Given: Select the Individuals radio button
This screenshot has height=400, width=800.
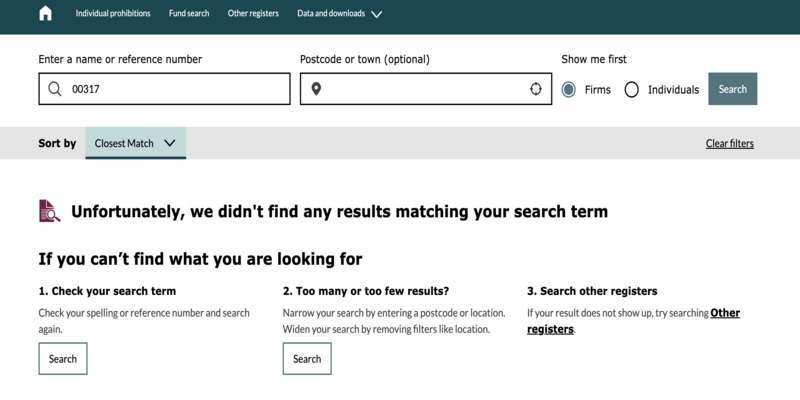Looking at the screenshot, I should (x=632, y=90).
